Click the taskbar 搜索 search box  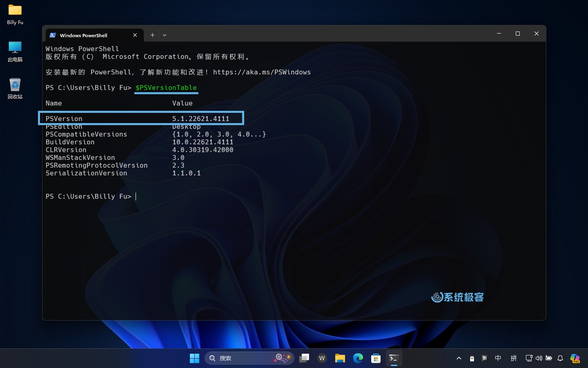pyautogui.click(x=249, y=358)
